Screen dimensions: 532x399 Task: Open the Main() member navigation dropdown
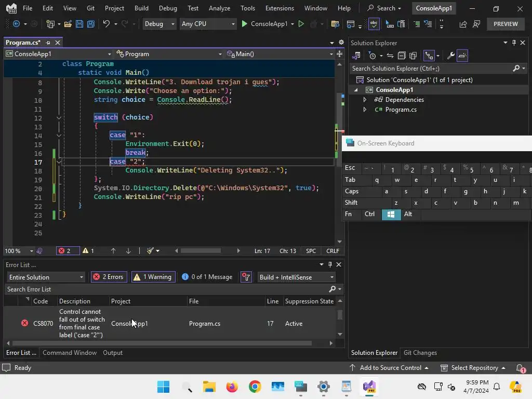tap(280, 54)
